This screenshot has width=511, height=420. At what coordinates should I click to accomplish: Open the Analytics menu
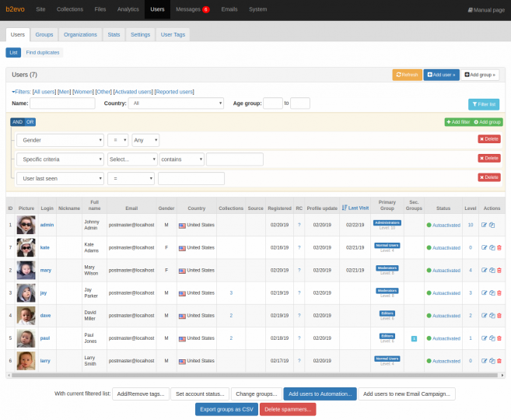coord(128,9)
